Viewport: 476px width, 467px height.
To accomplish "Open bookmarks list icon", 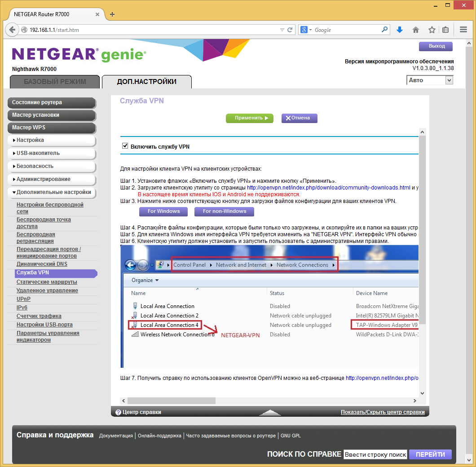I will pos(445,30).
